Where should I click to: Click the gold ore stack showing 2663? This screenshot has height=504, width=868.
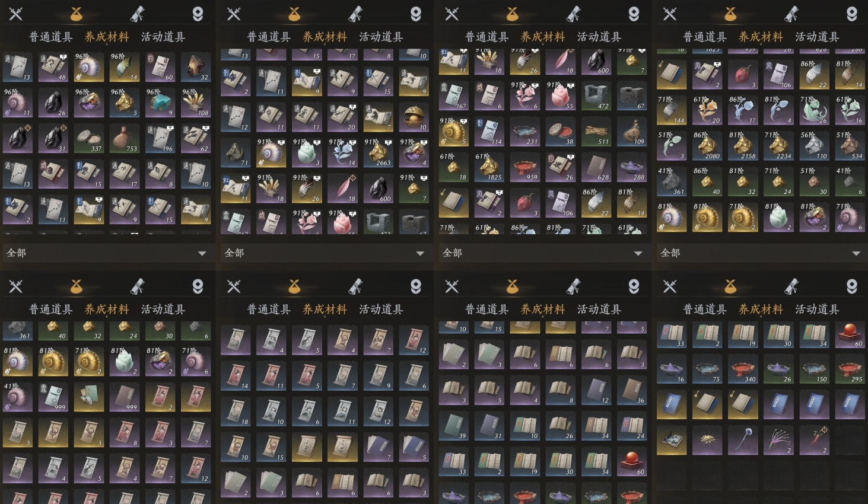(379, 152)
